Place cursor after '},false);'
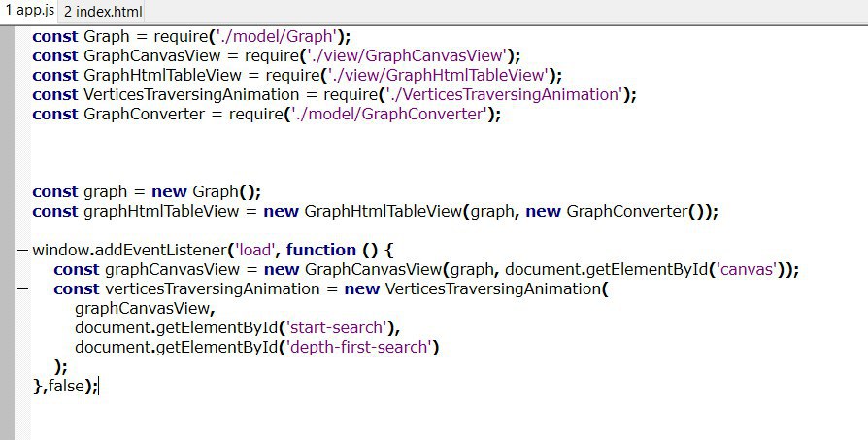Image resolution: width=868 pixels, height=440 pixels. coord(98,387)
